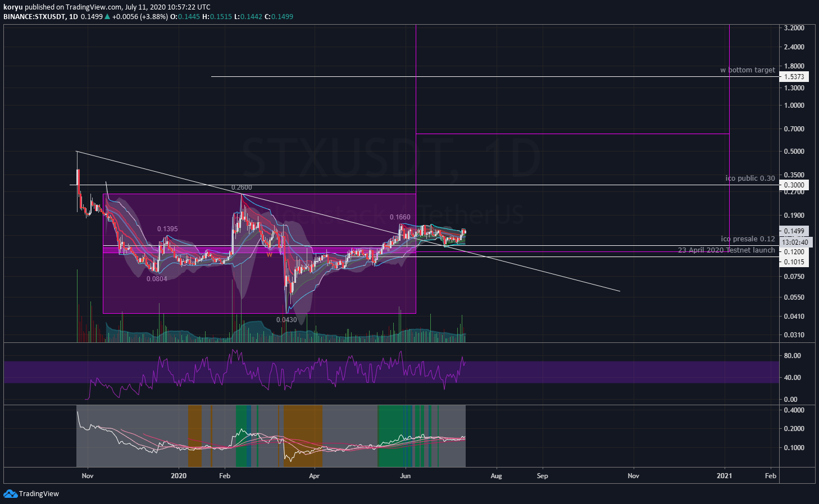This screenshot has height=504, width=819.
Task: Click 0.4000 on lower indicator scale
Action: (x=794, y=410)
